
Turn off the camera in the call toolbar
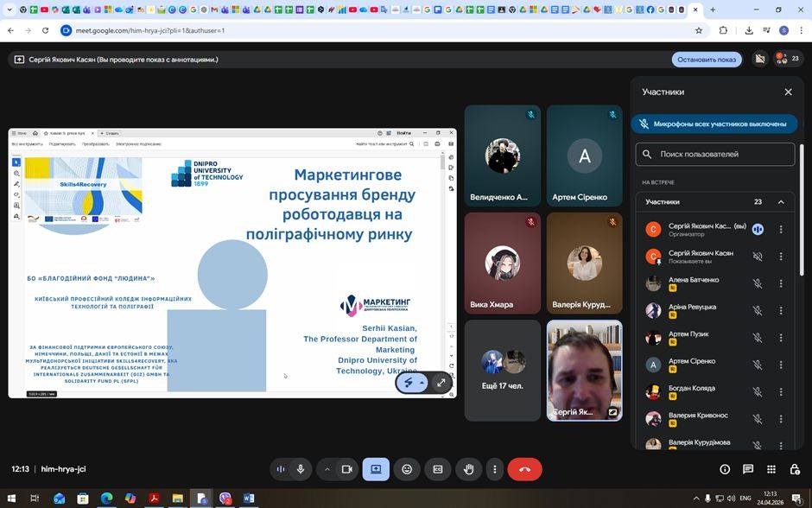tap(346, 469)
